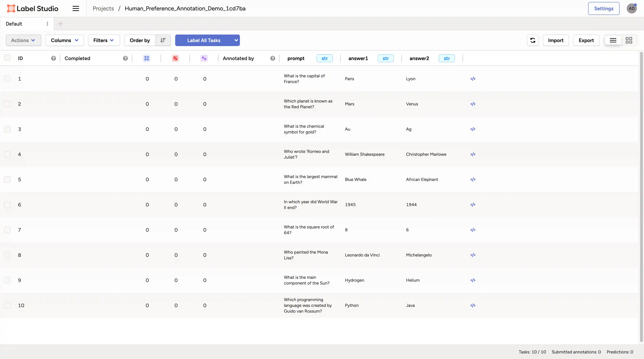Check the select-all tasks checkbox
Image resolution: width=644 pixels, height=359 pixels.
click(x=7, y=58)
